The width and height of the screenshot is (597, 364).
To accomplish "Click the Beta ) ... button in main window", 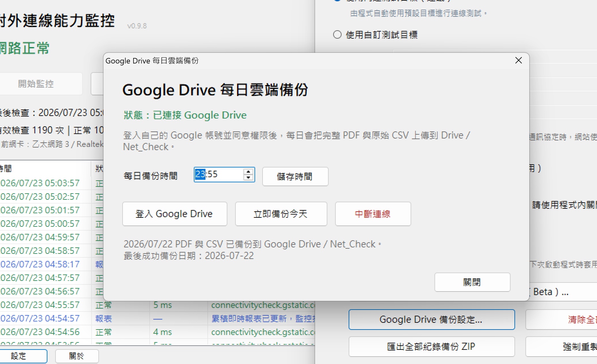I will [x=563, y=292].
